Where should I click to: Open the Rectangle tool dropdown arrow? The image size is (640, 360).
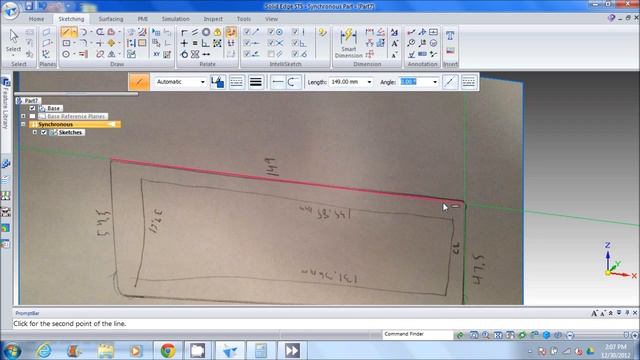click(75, 43)
